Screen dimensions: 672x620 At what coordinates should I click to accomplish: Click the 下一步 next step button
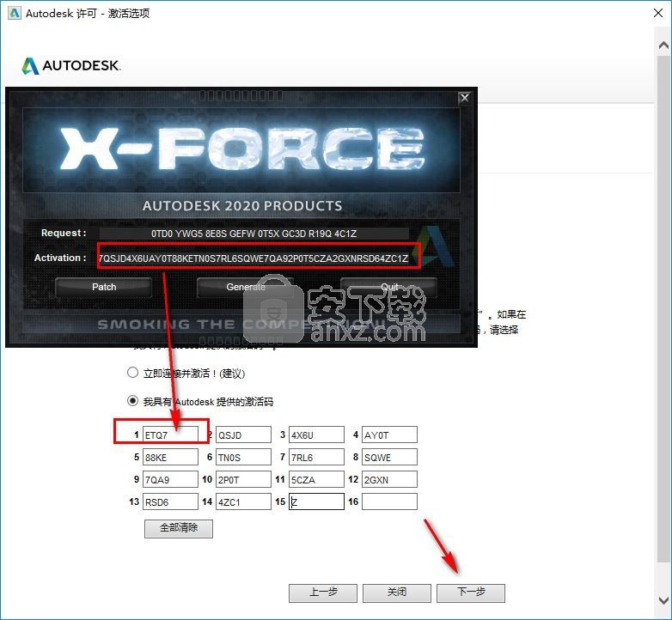[x=471, y=593]
